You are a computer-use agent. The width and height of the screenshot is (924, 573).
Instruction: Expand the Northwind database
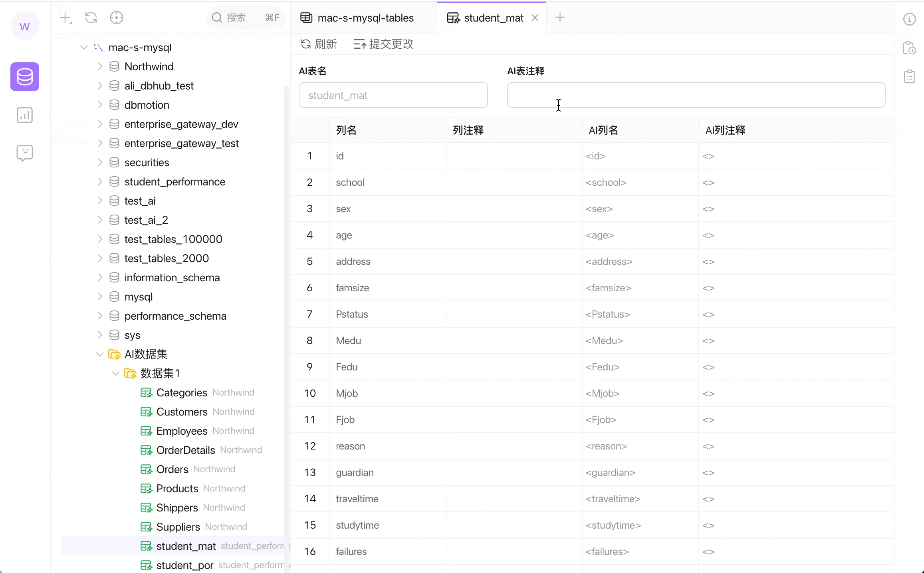(100, 67)
